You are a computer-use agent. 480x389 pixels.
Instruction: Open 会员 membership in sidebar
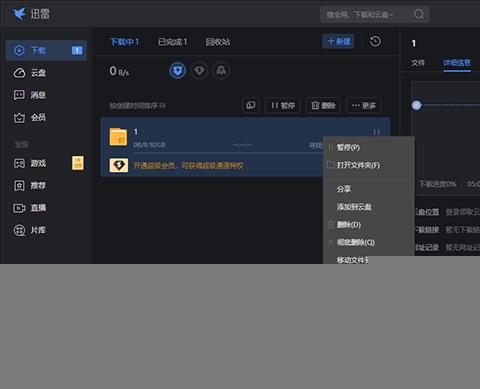29,117
